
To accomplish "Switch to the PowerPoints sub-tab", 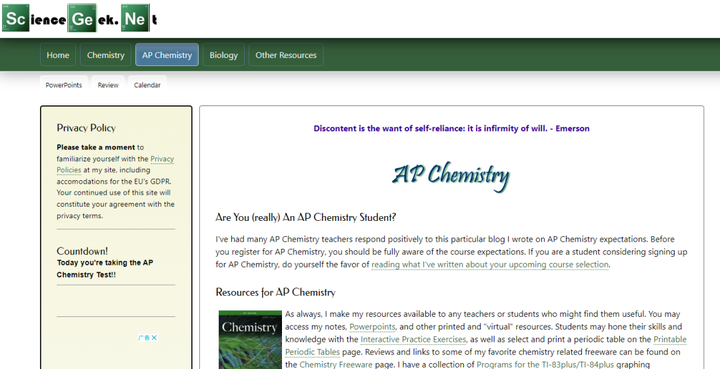I will [x=64, y=85].
